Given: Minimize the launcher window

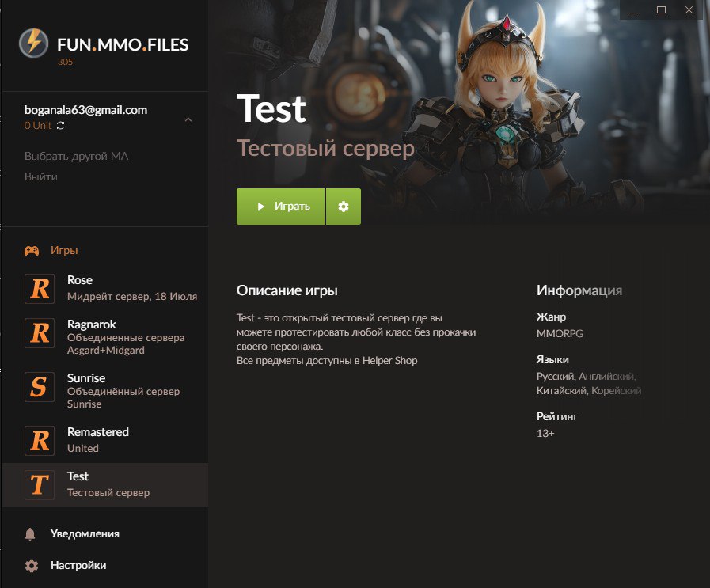Looking at the screenshot, I should coord(633,10).
